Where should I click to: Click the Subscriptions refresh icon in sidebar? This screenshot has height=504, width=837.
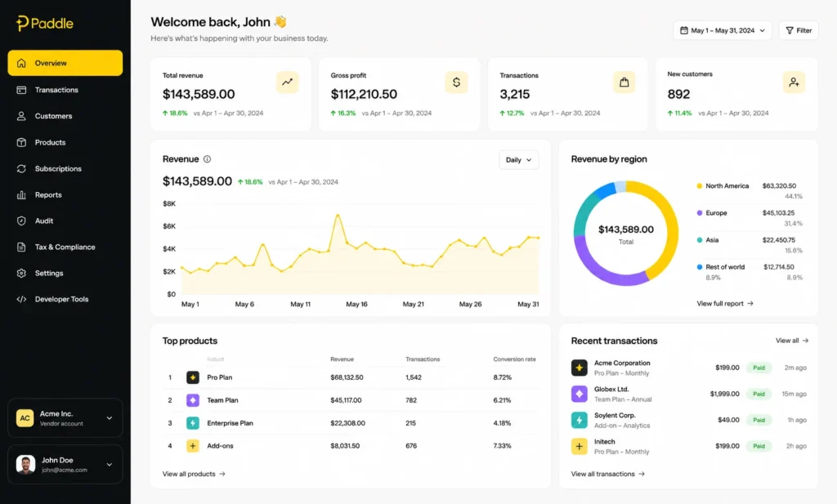[x=21, y=168]
